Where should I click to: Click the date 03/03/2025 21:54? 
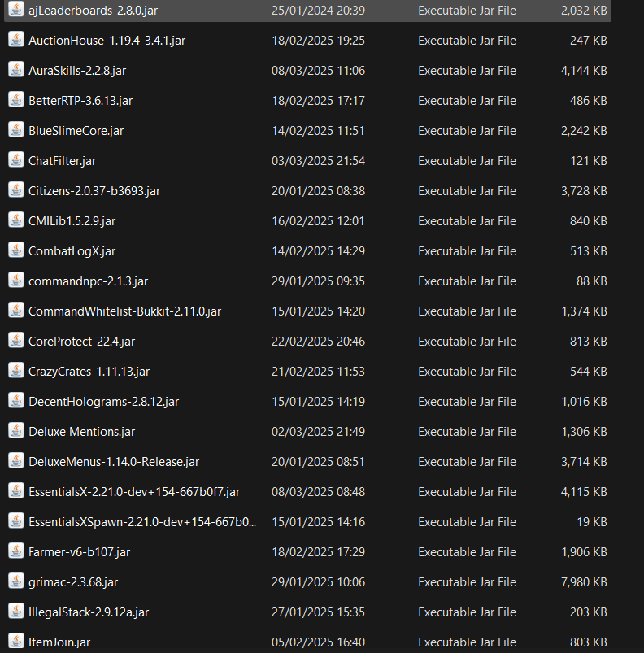[x=319, y=161]
